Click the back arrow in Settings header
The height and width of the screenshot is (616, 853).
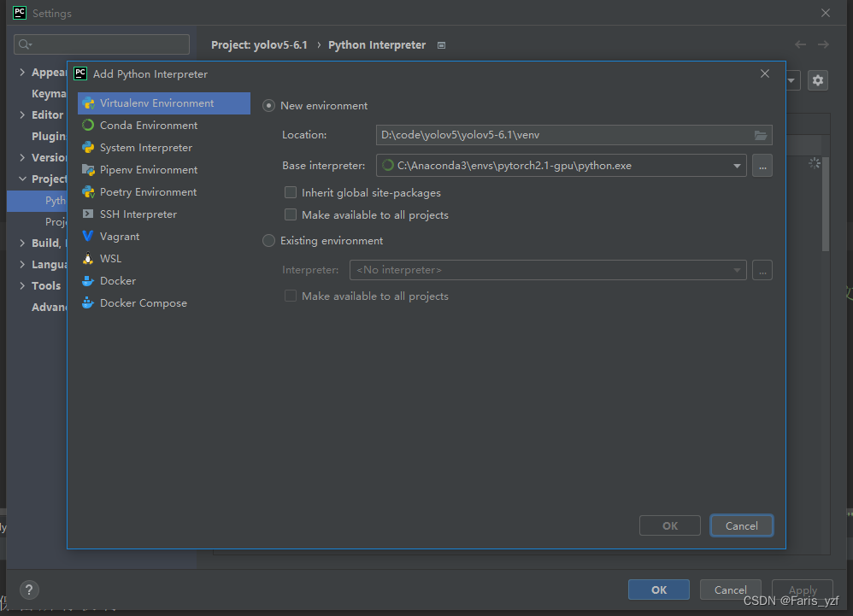pos(800,44)
